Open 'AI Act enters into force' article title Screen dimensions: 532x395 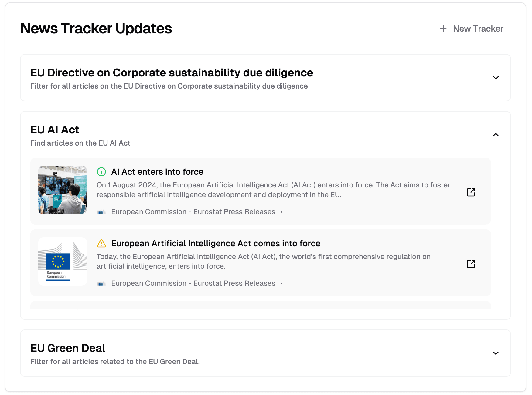tap(157, 172)
